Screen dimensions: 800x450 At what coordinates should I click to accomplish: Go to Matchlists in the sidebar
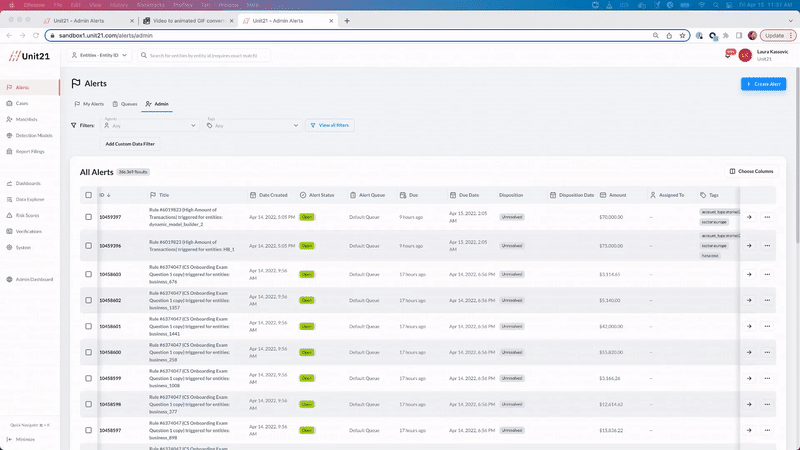coord(26,119)
